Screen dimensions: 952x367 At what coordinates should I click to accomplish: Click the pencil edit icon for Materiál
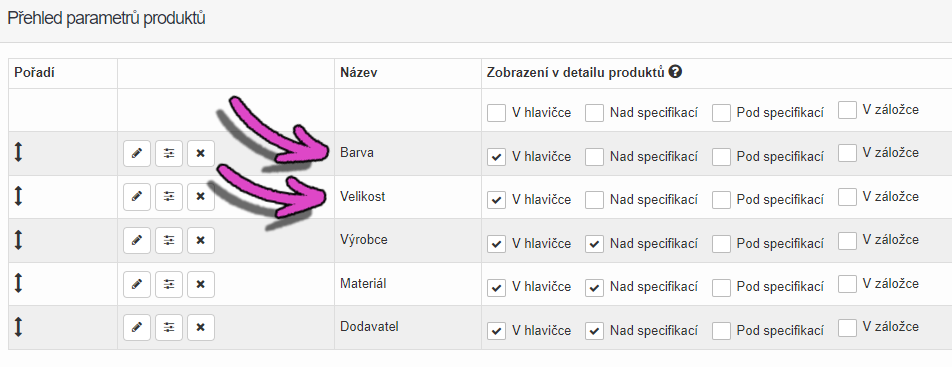pyautogui.click(x=137, y=284)
